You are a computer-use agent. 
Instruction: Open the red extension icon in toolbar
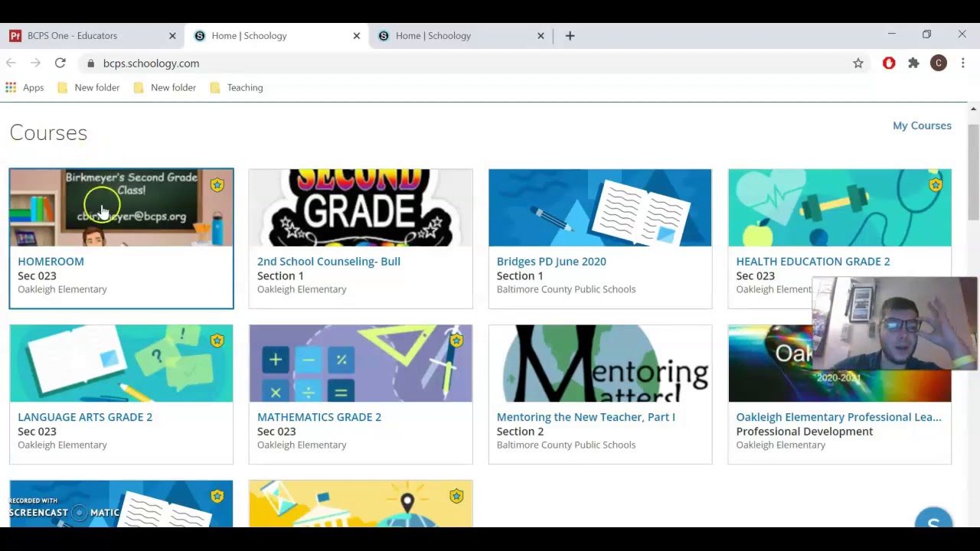pos(889,64)
